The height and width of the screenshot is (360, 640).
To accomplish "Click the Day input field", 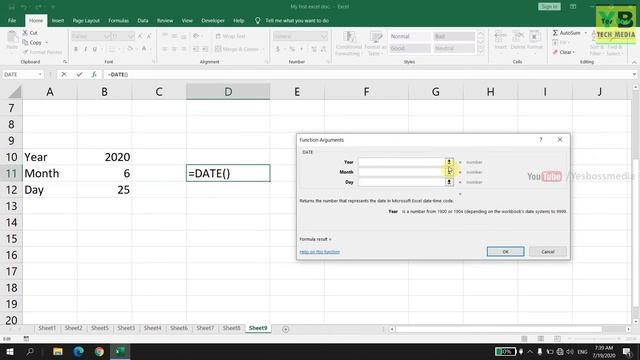I will [x=401, y=182].
